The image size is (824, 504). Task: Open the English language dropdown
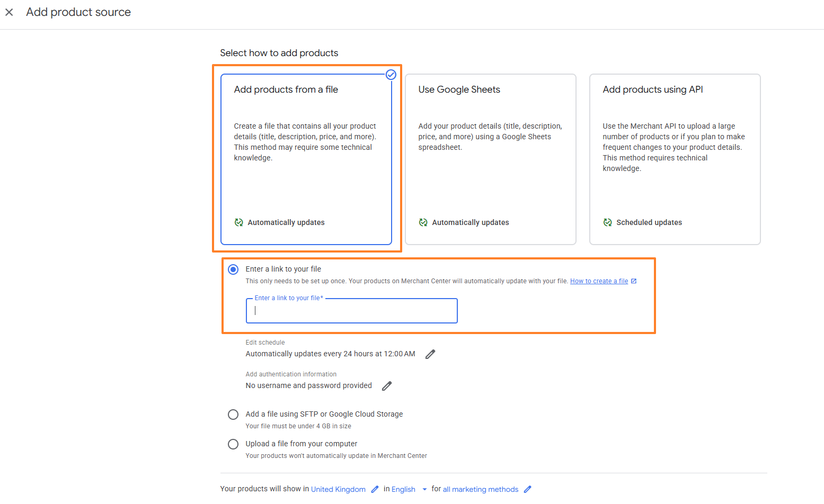point(424,489)
